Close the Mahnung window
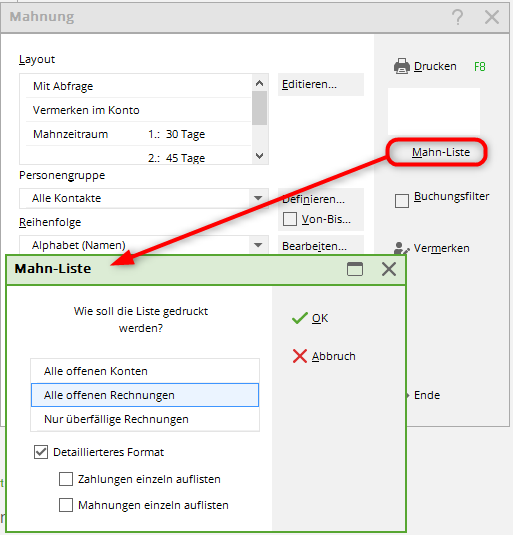The height and width of the screenshot is (535, 513). pyautogui.click(x=492, y=17)
